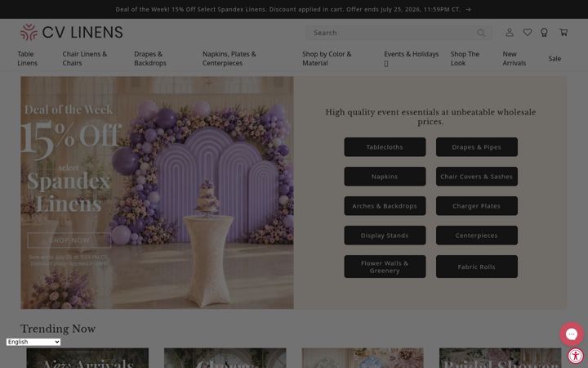Open the Sale menu item
Viewport: 588px width, 368px height.
click(555, 59)
